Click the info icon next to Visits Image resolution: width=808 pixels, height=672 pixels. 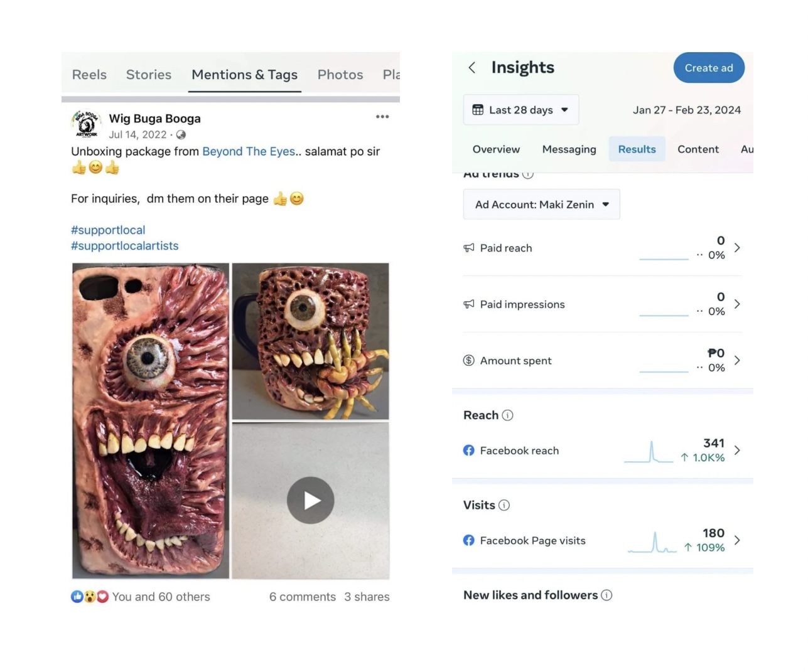[504, 505]
